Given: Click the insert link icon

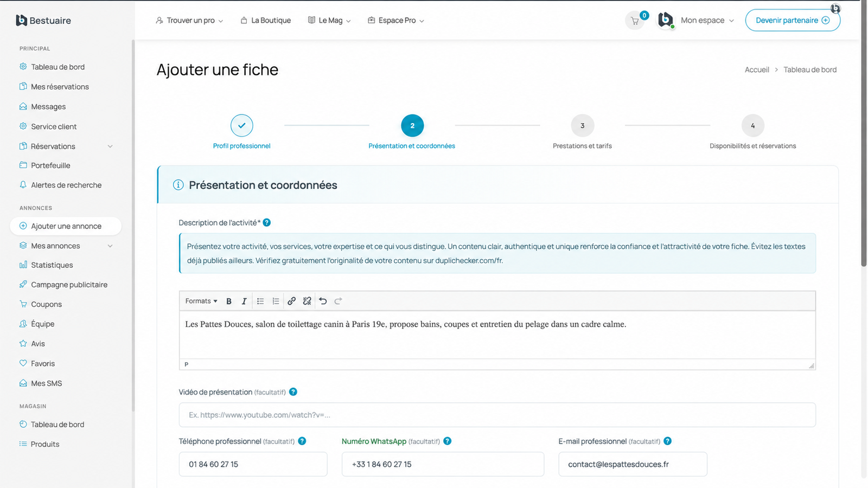Looking at the screenshot, I should pos(291,301).
